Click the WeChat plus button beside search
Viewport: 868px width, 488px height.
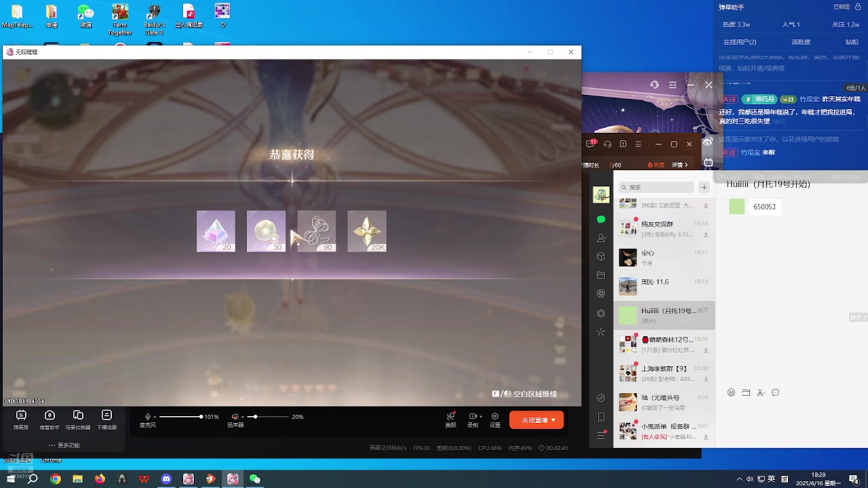[704, 187]
